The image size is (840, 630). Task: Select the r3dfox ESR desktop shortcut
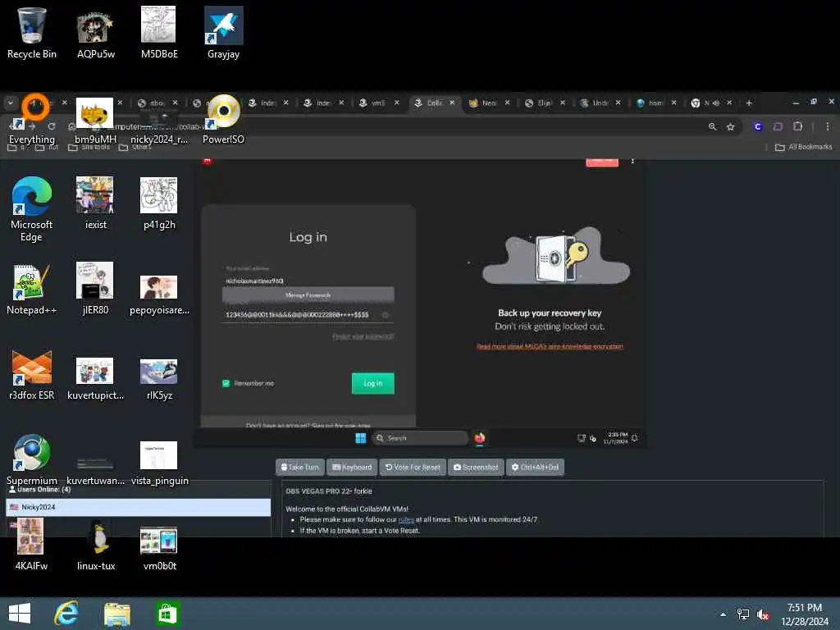coord(32,374)
